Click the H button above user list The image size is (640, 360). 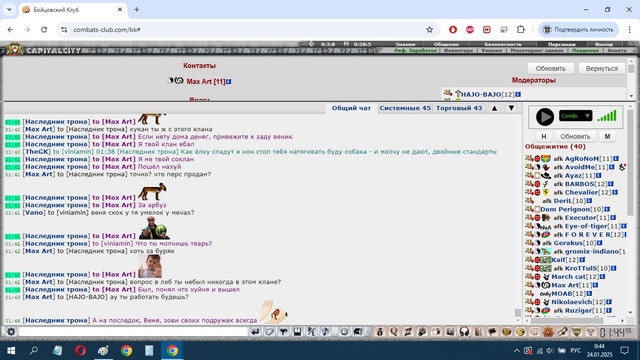click(x=544, y=137)
